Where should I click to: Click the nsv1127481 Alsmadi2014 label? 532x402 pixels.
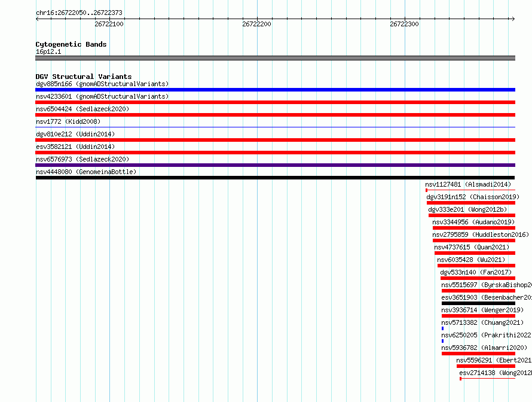468,184
